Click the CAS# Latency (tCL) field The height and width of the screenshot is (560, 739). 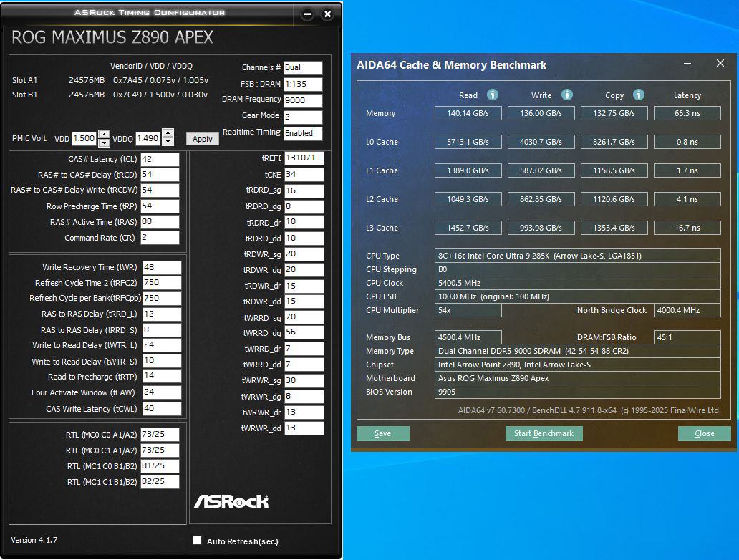[160, 159]
